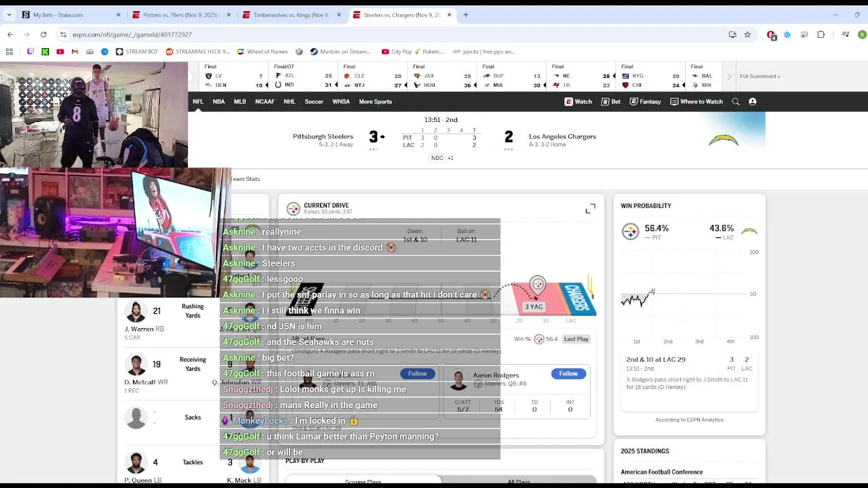Open the Gmail bookmark icon
The width and height of the screenshot is (868, 488).
click(75, 52)
